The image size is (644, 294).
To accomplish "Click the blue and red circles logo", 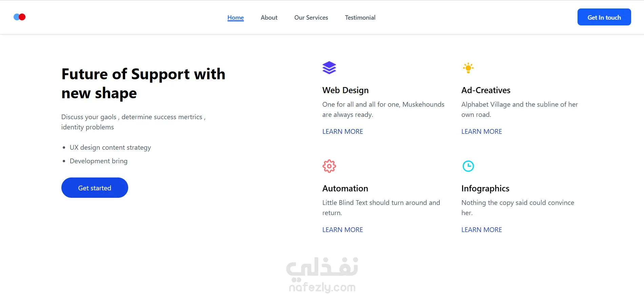I will [19, 17].
